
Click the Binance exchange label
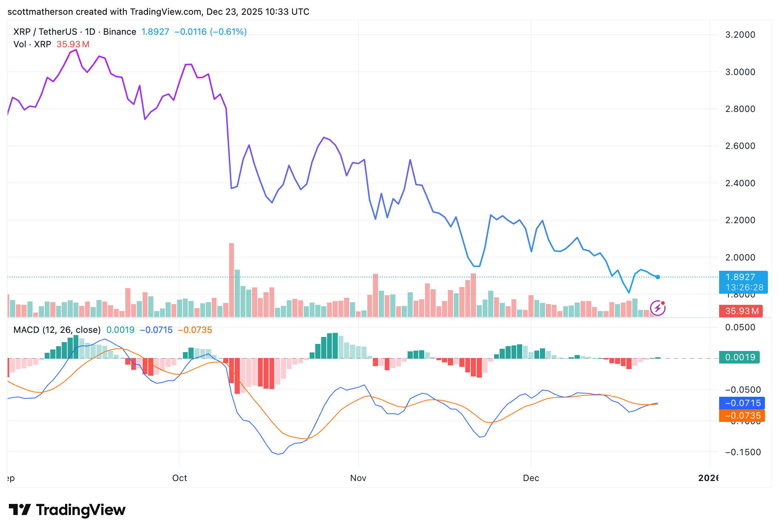tap(119, 31)
